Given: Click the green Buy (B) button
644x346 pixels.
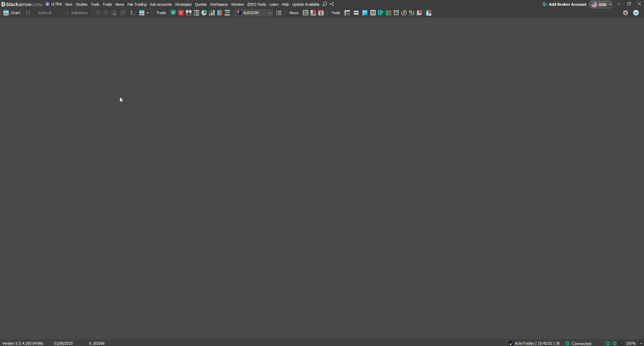Looking at the screenshot, I should tap(173, 13).
